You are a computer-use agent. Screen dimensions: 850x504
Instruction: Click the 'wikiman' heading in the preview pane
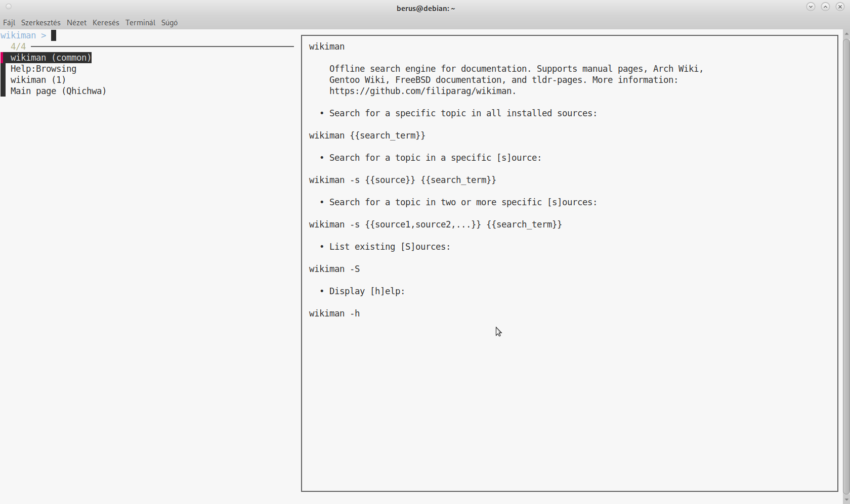(327, 47)
